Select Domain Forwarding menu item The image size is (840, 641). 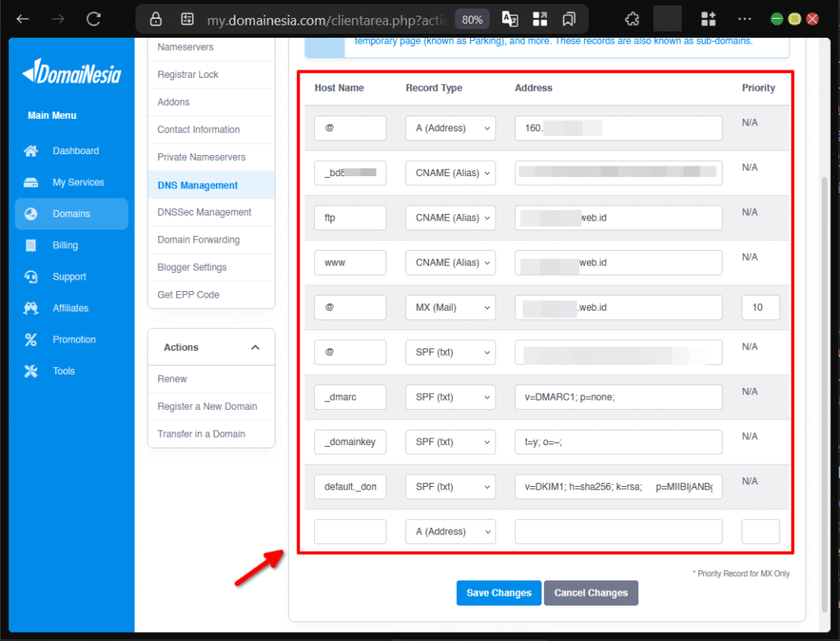tap(201, 239)
